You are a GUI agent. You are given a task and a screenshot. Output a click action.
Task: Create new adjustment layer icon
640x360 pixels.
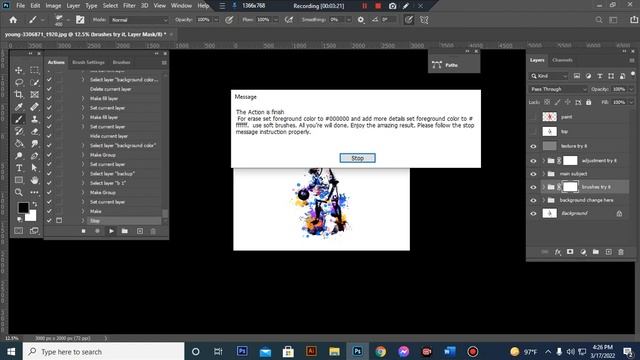coord(583,252)
